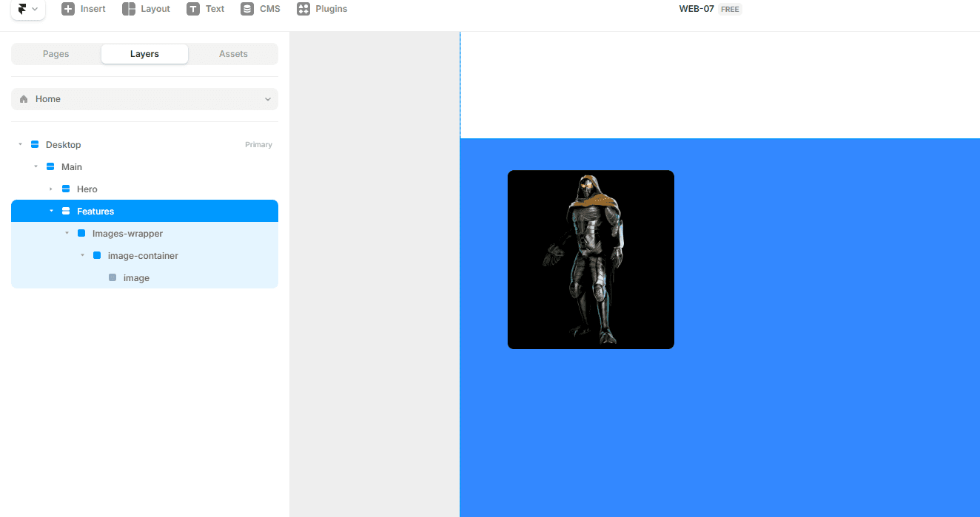Click the image layer gray icon
This screenshot has width=980, height=517.
click(113, 278)
